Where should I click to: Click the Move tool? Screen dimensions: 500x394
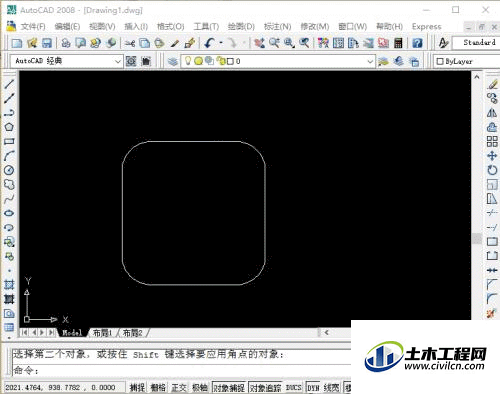pyautogui.click(x=492, y=156)
